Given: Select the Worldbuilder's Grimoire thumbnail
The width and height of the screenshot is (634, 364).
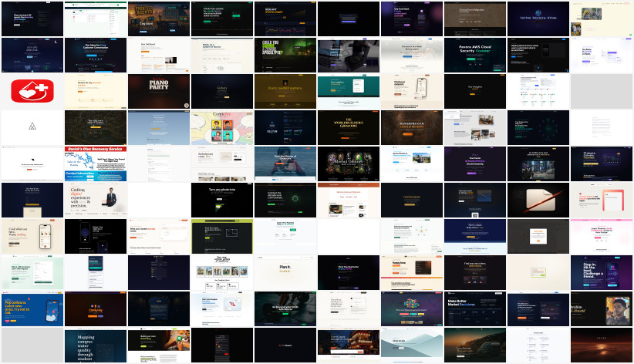Looking at the screenshot, I should pos(349,128).
